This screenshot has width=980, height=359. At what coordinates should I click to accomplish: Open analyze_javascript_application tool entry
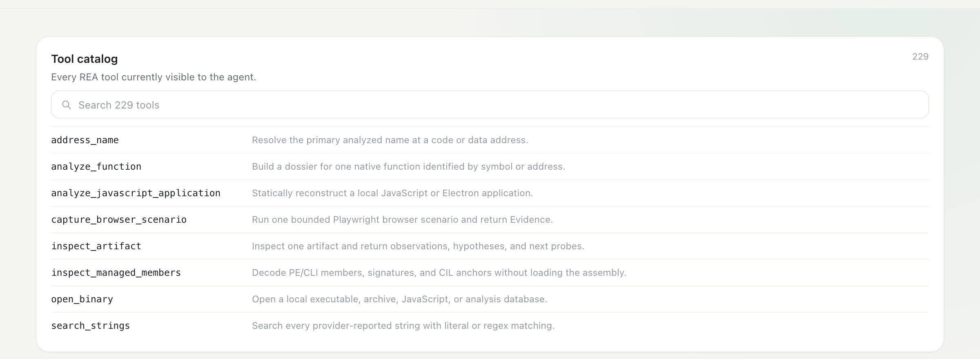tap(490, 193)
